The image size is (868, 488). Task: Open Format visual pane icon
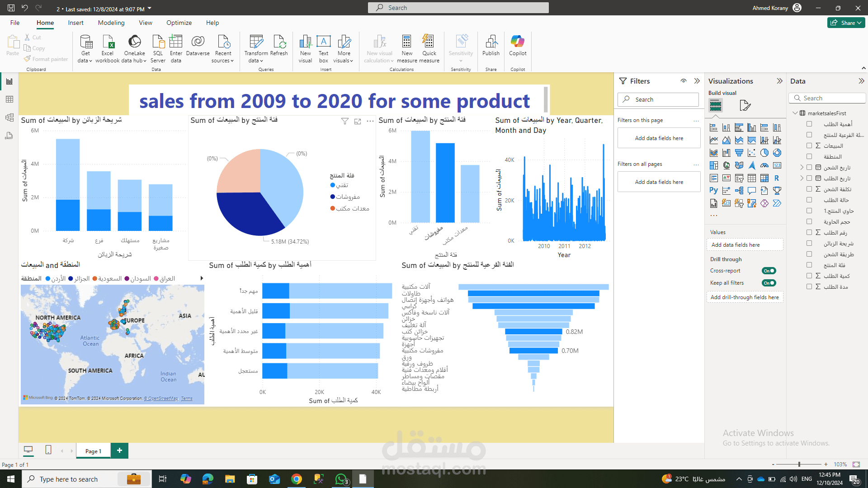coord(745,106)
